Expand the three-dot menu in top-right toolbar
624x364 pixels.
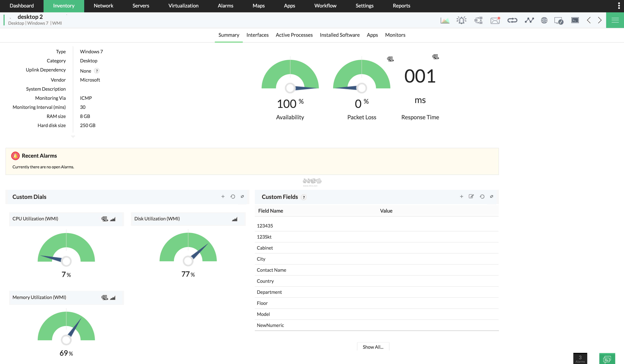(619, 6)
